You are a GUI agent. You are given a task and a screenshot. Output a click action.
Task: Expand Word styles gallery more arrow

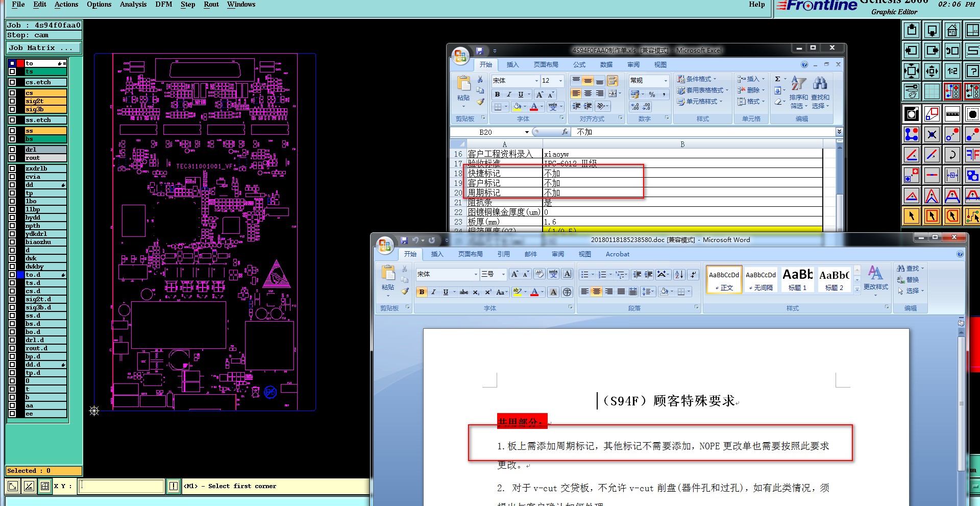(857, 290)
